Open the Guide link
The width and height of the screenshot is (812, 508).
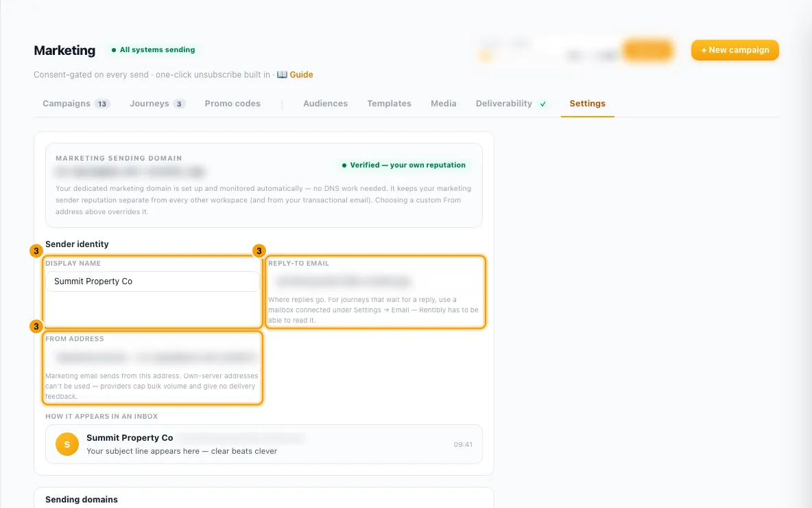pyautogui.click(x=301, y=75)
